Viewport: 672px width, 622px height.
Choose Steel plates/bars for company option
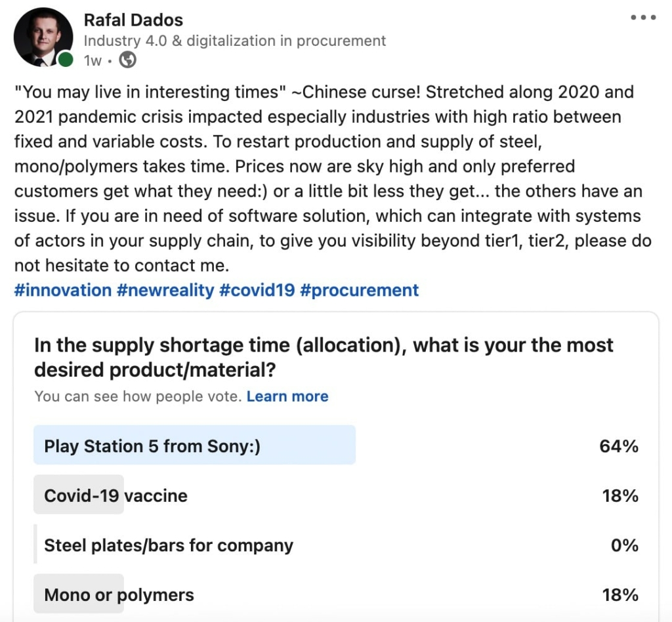[168, 545]
